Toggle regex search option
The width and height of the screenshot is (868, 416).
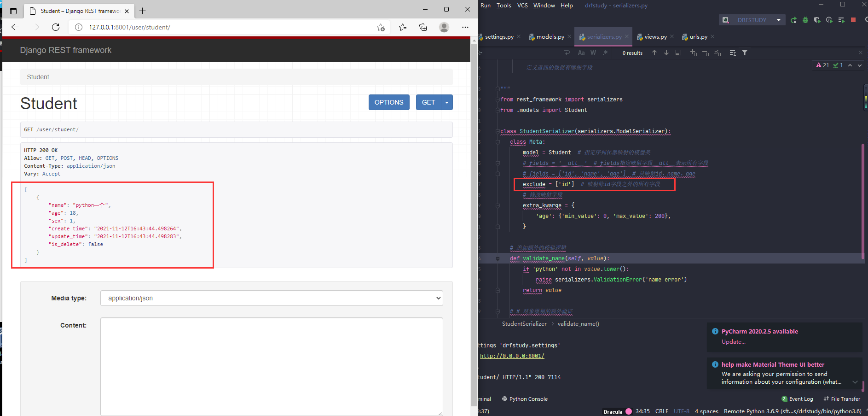[605, 53]
